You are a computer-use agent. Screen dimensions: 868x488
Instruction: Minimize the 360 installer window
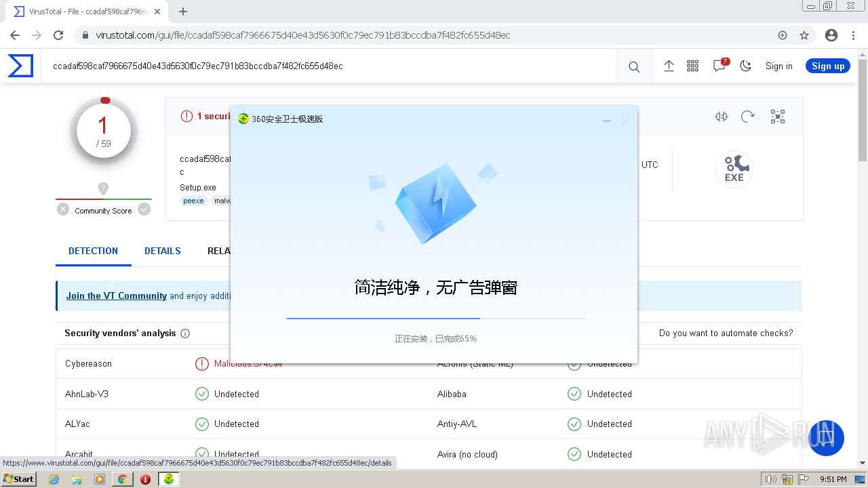tap(607, 121)
